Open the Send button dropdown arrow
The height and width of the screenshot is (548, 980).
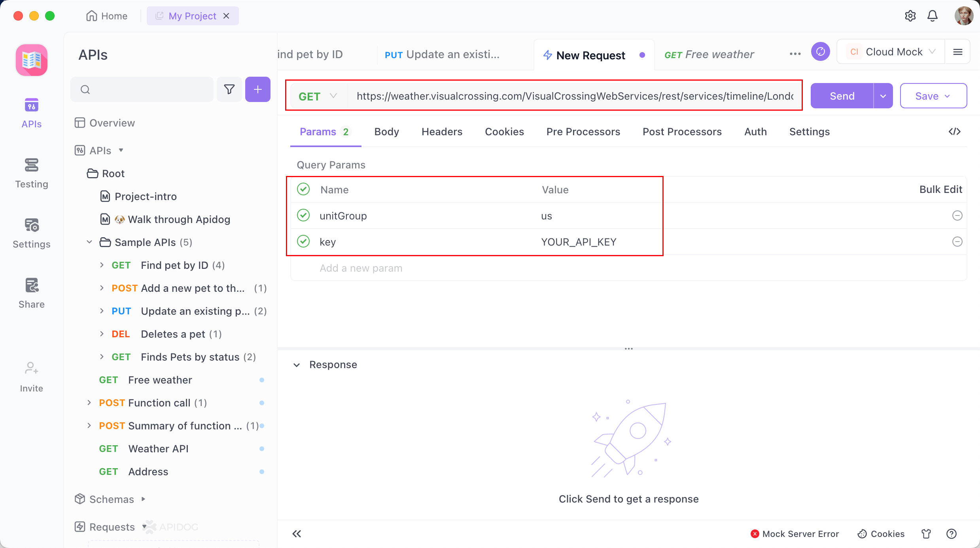tap(883, 96)
